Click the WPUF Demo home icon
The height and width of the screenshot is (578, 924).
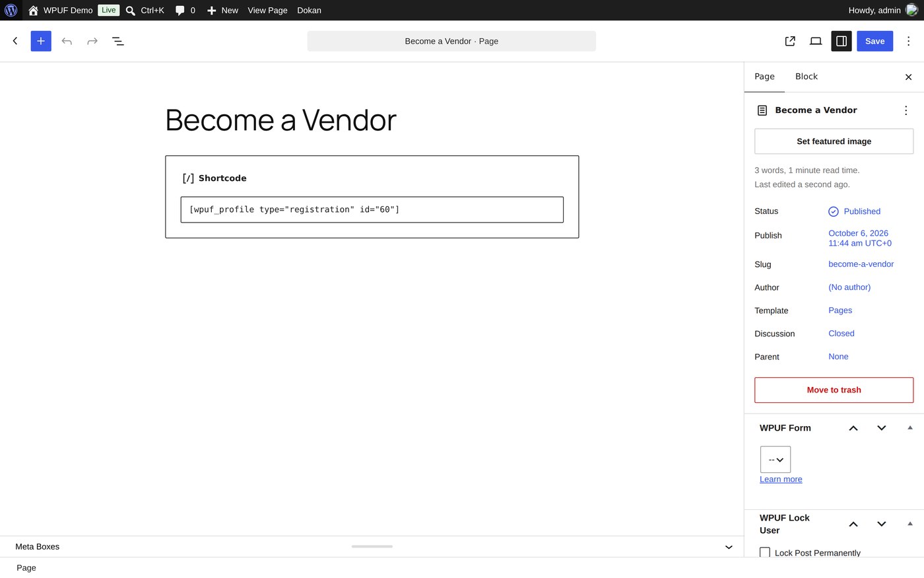33,10
